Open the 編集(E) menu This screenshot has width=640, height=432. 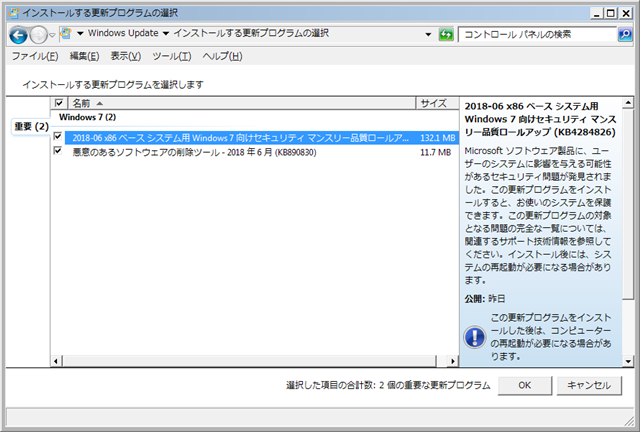pos(84,56)
